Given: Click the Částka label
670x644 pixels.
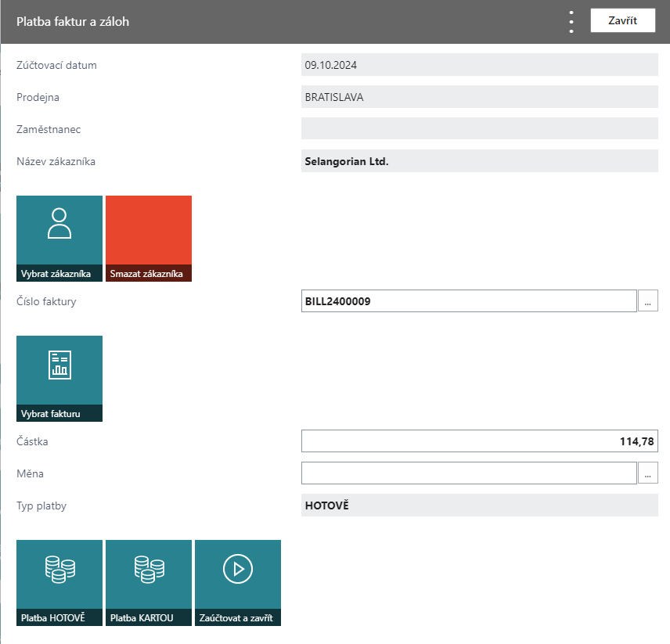Looking at the screenshot, I should pyautogui.click(x=32, y=441).
